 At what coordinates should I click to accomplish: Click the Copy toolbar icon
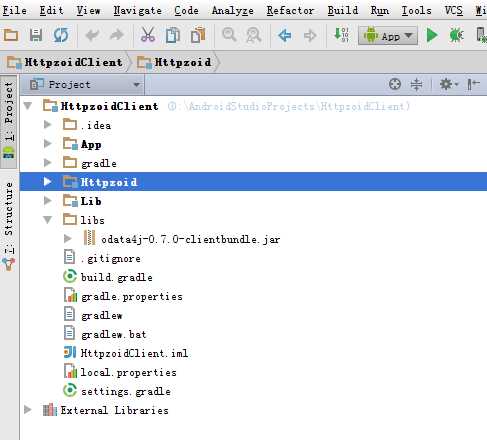tap(173, 35)
